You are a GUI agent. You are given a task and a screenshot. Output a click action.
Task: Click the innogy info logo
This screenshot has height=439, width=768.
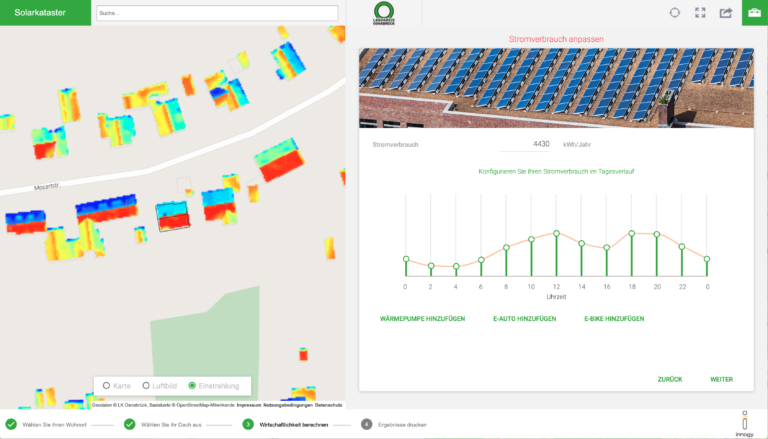tap(744, 424)
